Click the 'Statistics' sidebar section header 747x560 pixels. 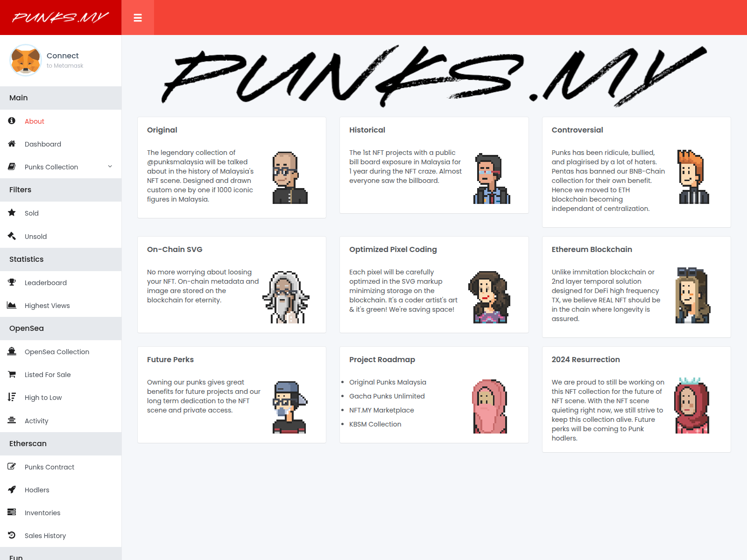(61, 259)
